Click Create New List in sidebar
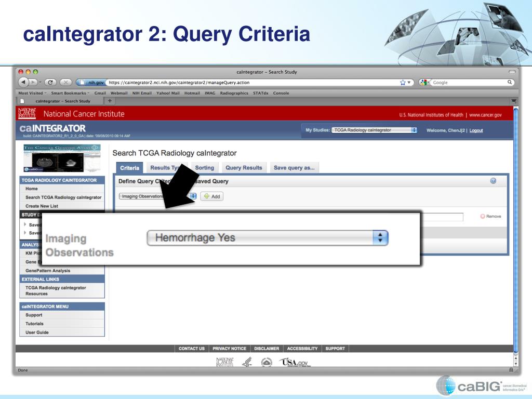This screenshot has height=399, width=532. coord(42,206)
